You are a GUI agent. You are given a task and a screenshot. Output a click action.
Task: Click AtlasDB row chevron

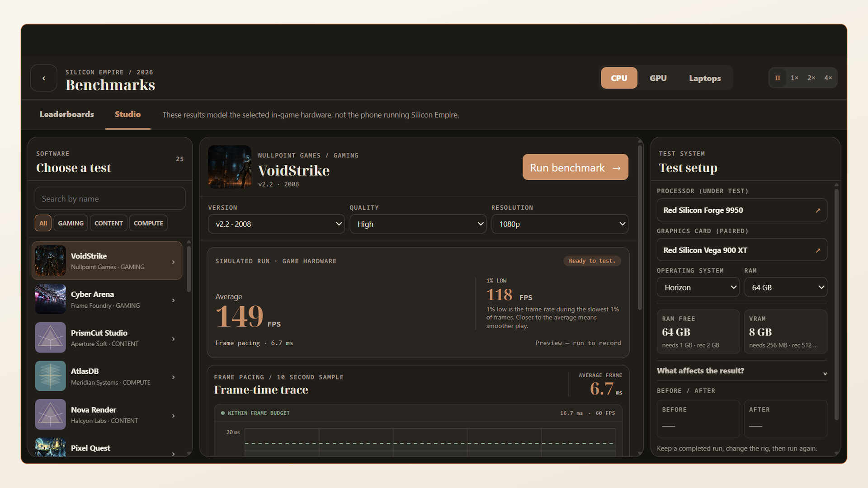pos(173,377)
